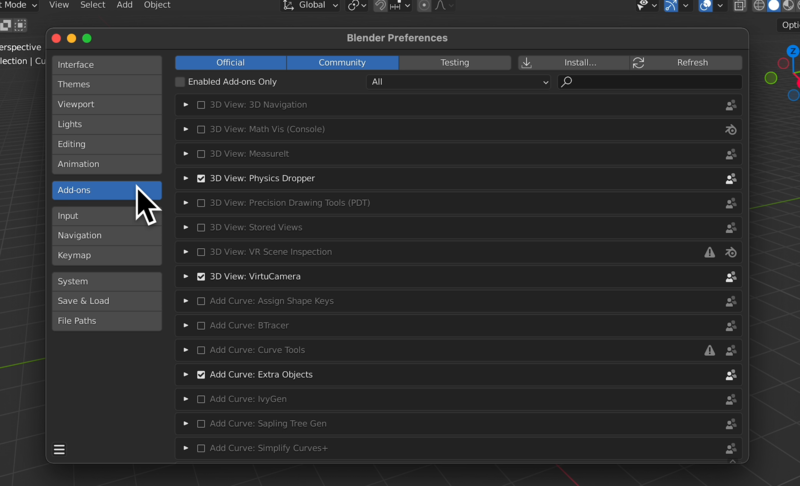Expand Physics Dropper add-on details
Screen dimensions: 800x486
pyautogui.click(x=186, y=178)
